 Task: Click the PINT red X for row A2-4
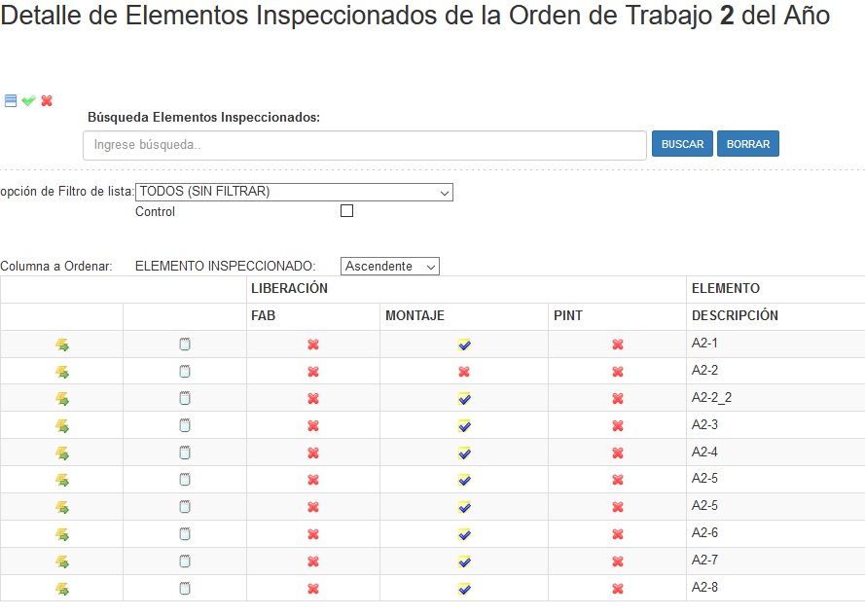pos(618,453)
